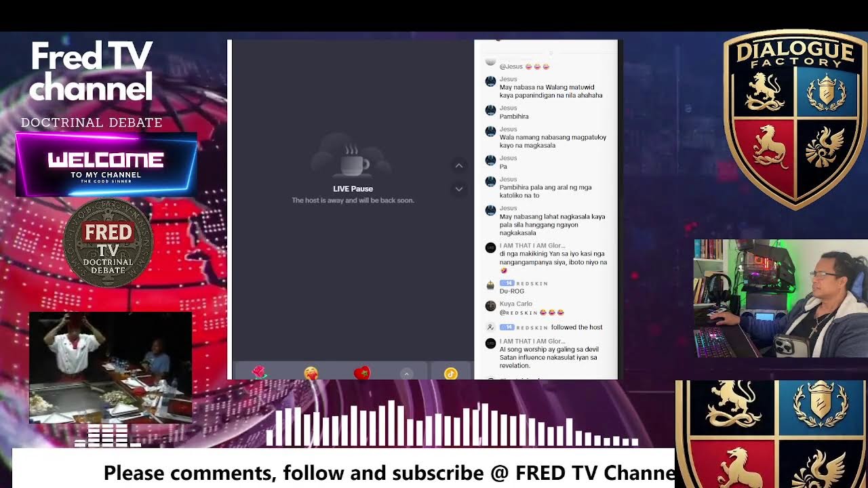Click the audio spectrum visualizer bars
This screenshot has height=488, width=868.
point(452,424)
